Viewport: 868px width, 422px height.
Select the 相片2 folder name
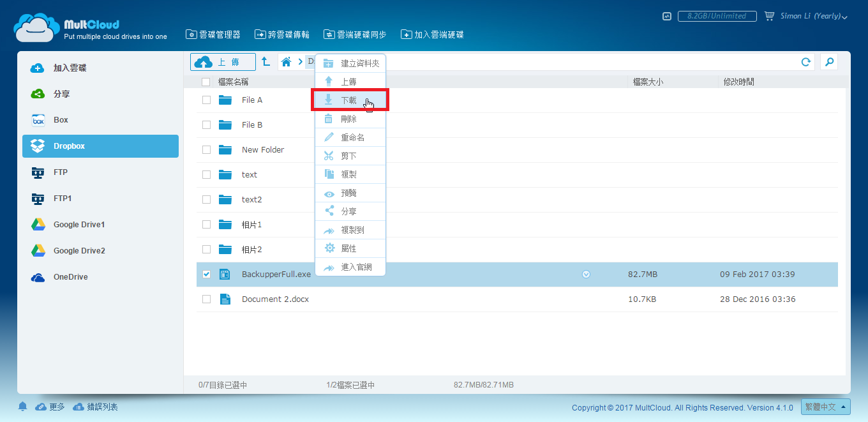point(252,250)
